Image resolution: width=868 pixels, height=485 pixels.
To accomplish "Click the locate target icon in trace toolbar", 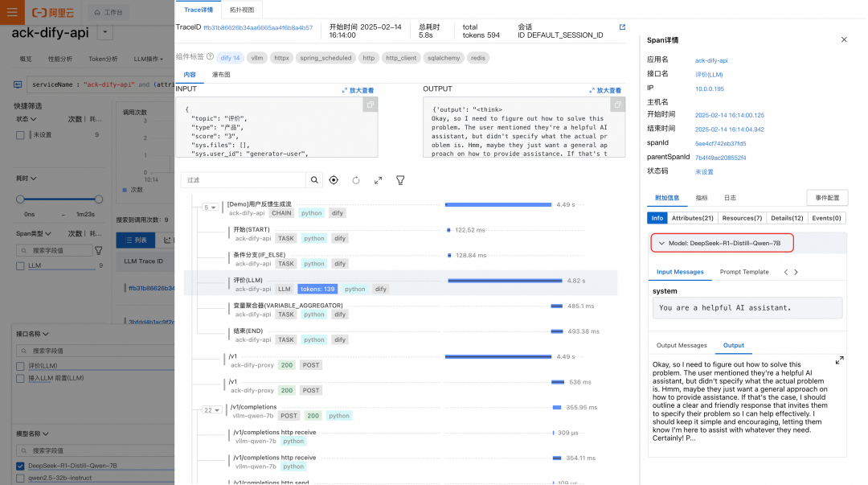I will click(334, 180).
